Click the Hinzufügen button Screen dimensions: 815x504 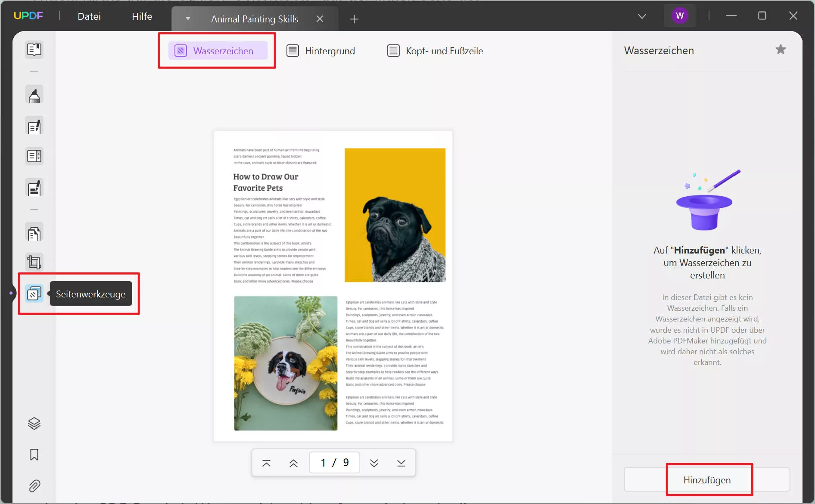click(707, 480)
